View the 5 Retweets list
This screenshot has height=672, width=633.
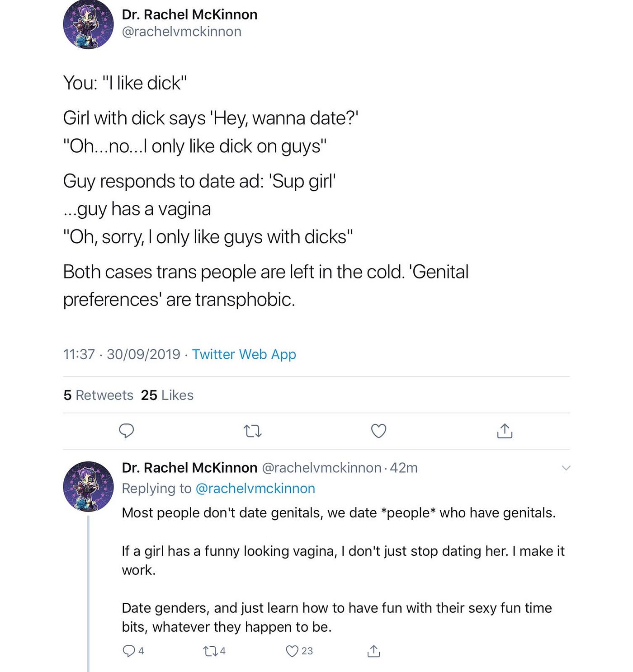(99, 395)
